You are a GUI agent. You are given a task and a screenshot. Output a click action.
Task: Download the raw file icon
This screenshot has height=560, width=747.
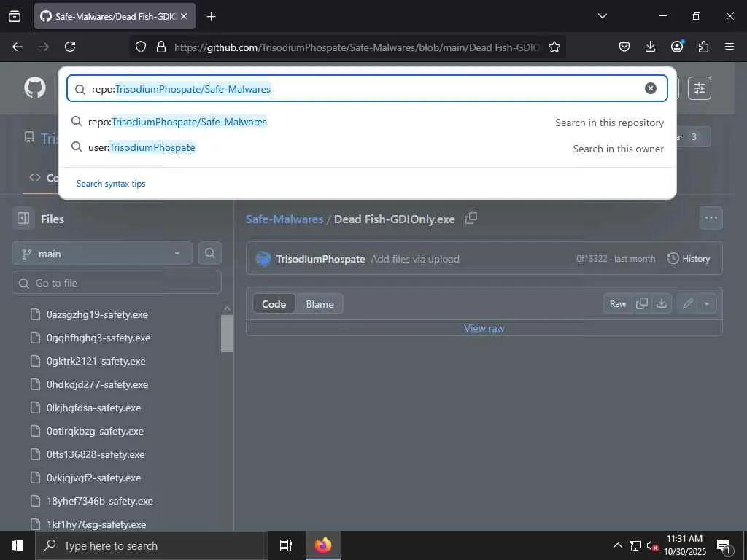pyautogui.click(x=662, y=303)
